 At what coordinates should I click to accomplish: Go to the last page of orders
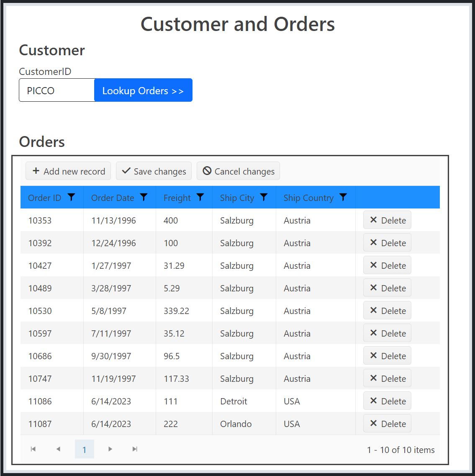point(135,449)
